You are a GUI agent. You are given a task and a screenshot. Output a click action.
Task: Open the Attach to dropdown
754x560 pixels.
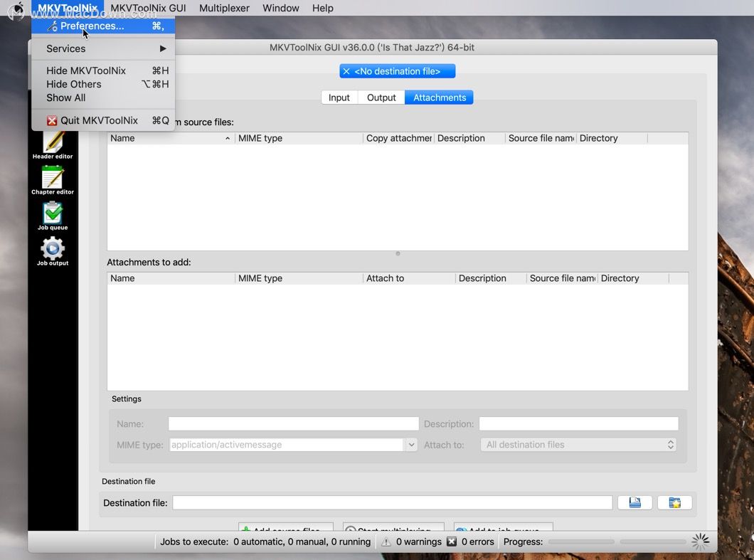click(578, 445)
